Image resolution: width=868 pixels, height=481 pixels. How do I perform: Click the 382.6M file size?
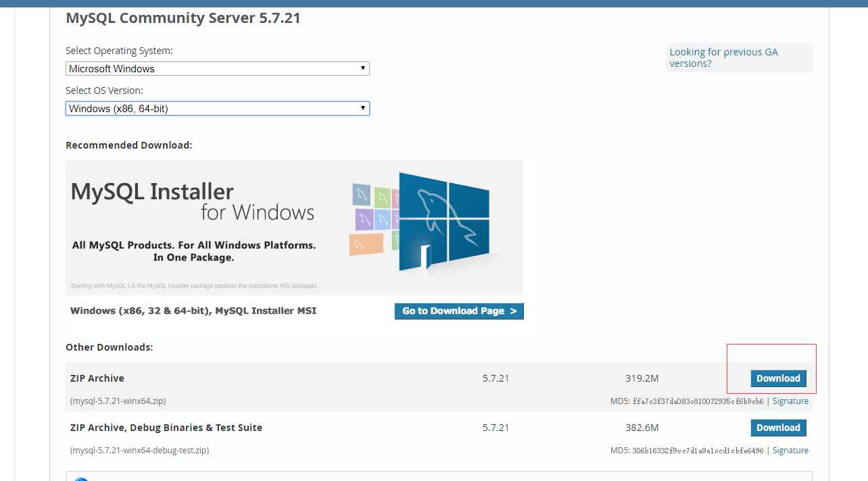click(x=642, y=428)
